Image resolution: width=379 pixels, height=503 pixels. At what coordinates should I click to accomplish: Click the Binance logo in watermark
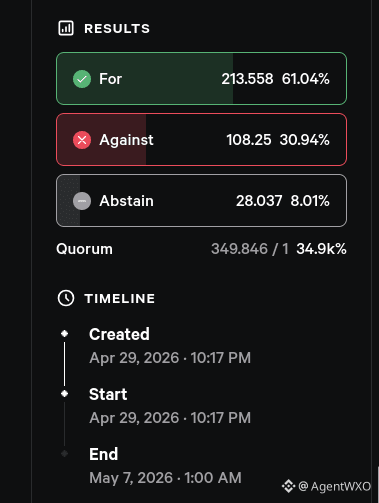288,486
